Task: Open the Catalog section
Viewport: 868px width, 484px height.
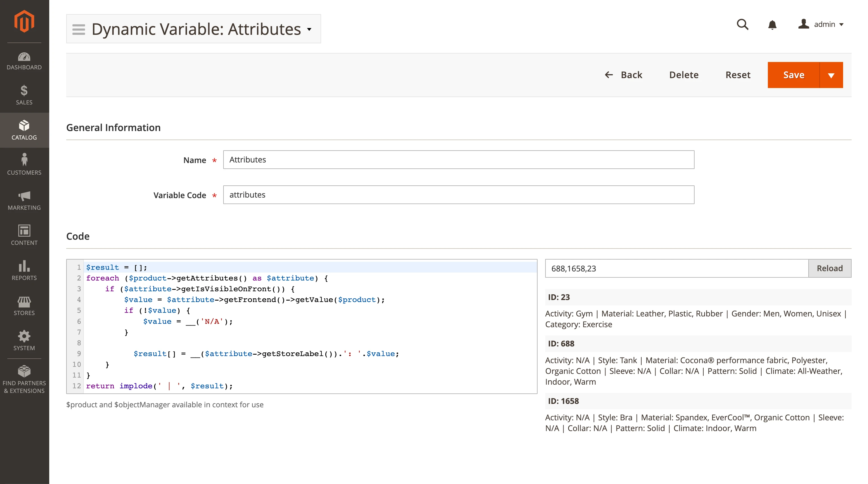Action: tap(24, 130)
